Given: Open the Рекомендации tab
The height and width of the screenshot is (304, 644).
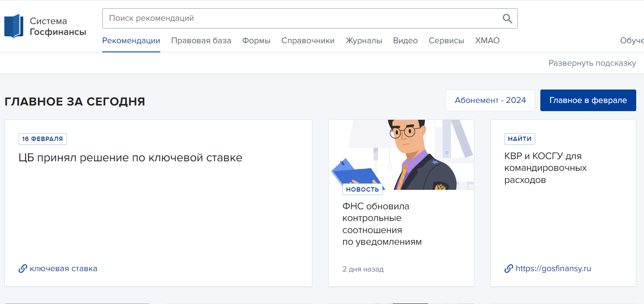Looking at the screenshot, I should pyautogui.click(x=131, y=41).
